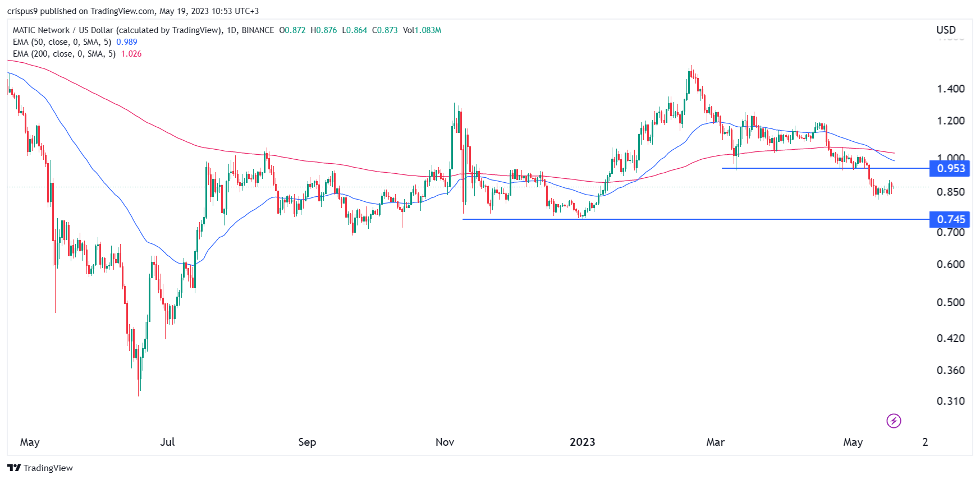This screenshot has width=980, height=480.
Task: Click the Jul time axis label
Action: point(167,442)
